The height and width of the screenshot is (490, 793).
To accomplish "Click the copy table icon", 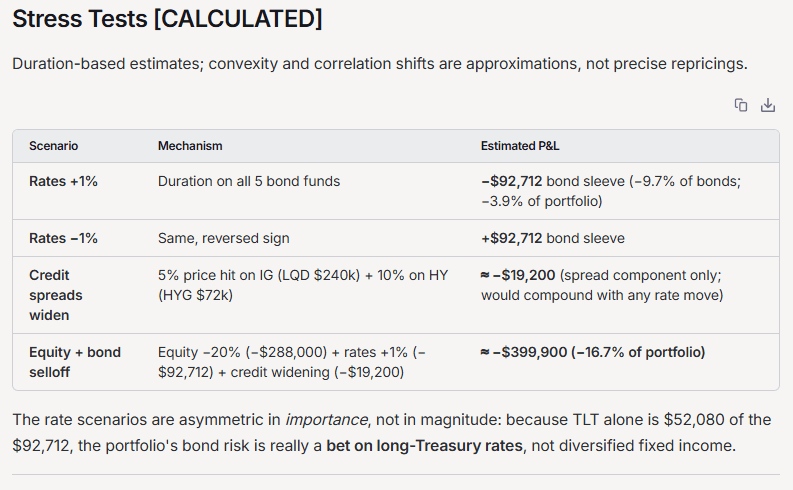I will click(741, 105).
